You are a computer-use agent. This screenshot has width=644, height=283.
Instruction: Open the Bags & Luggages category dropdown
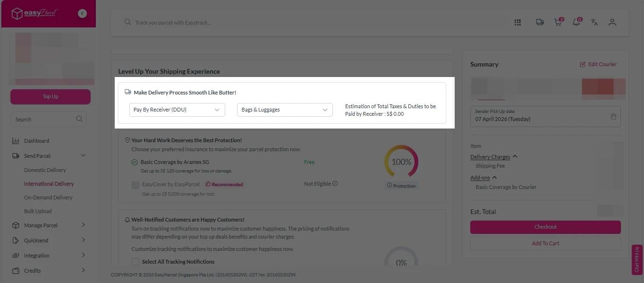point(284,110)
